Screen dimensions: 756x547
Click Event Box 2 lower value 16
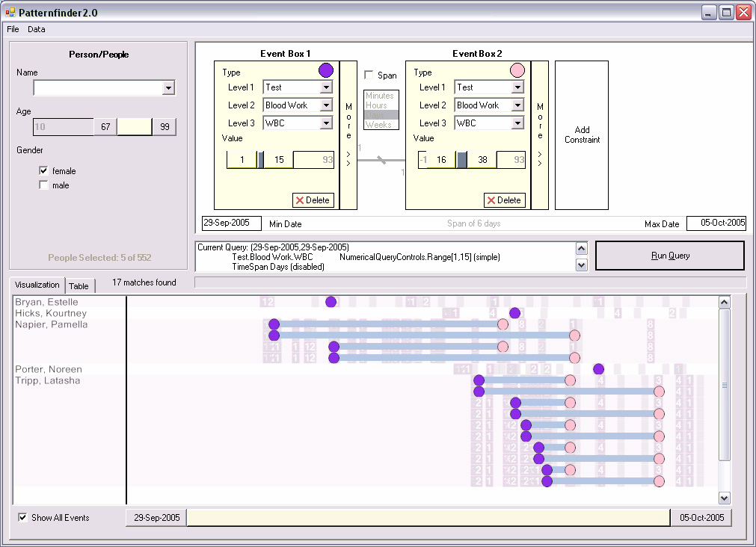coord(441,159)
